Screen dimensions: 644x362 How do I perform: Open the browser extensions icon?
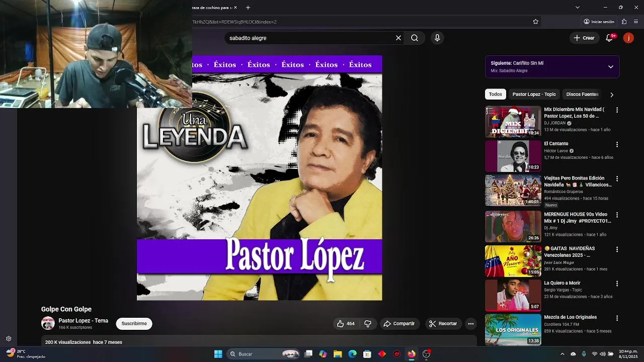pos(624,22)
